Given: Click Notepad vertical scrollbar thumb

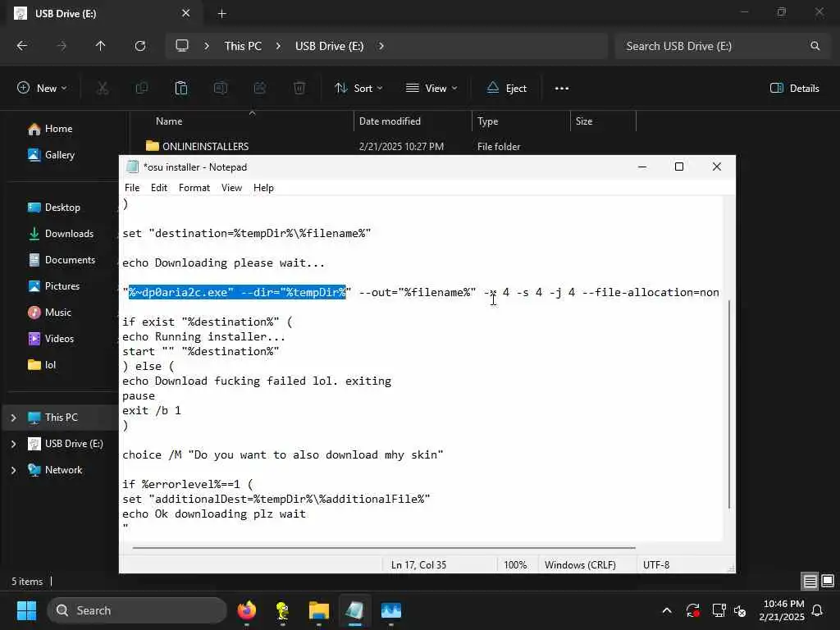Looking at the screenshot, I should (728, 404).
